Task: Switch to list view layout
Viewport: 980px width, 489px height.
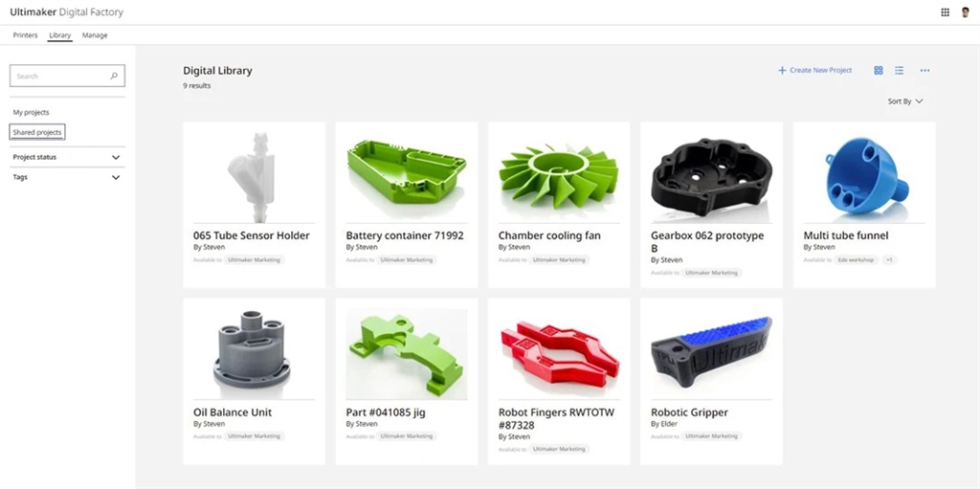Action: [899, 71]
